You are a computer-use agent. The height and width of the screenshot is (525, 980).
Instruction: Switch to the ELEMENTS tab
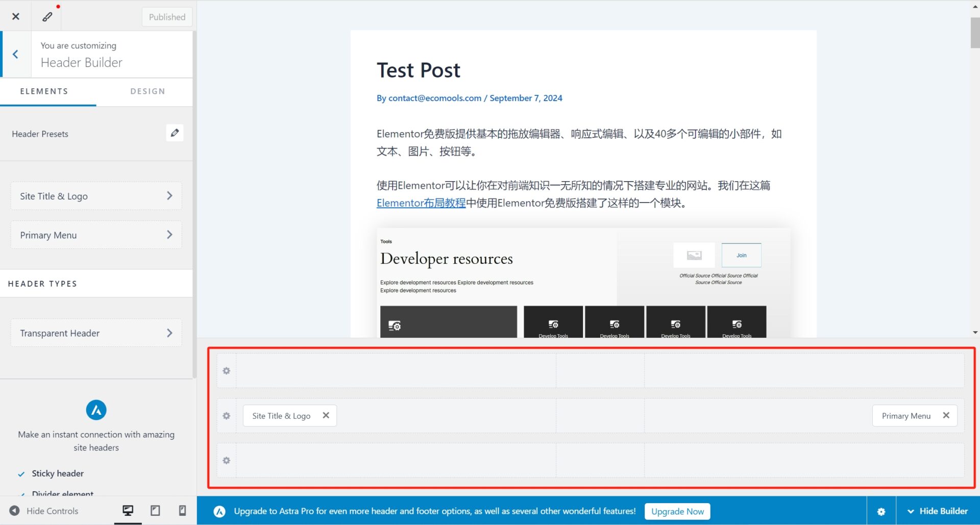[44, 91]
